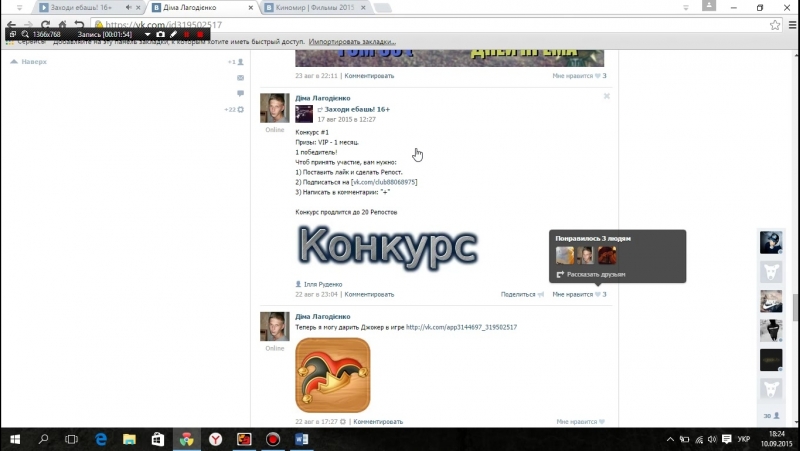This screenshot has width=800, height=451.
Task: Take a snapshot with the recorder camera icon
Action: [x=160, y=34]
